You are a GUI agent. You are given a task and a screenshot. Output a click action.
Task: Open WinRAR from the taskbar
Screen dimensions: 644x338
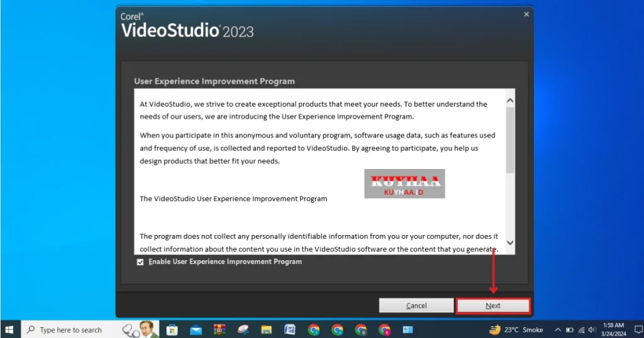pyautogui.click(x=219, y=330)
